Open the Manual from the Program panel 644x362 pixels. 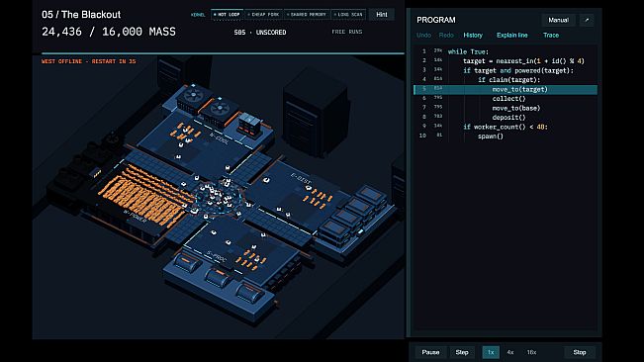tap(559, 20)
